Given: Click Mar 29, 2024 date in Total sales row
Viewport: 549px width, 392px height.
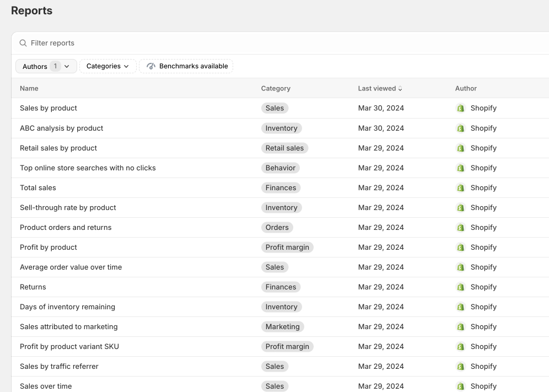Looking at the screenshot, I should 381,188.
